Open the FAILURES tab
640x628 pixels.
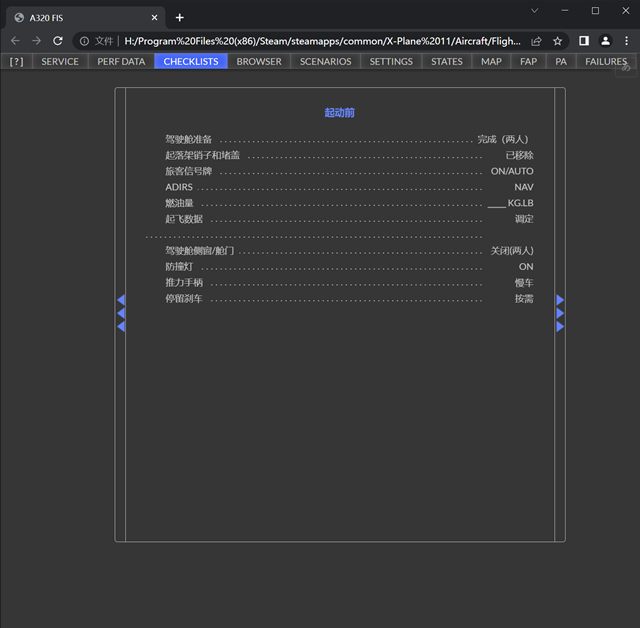[x=606, y=61]
